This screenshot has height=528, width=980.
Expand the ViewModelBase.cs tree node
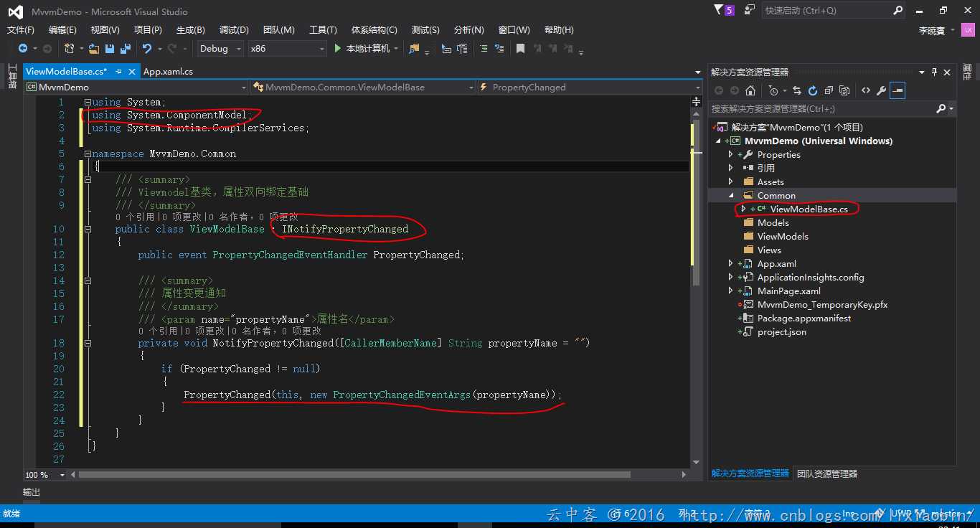744,209
